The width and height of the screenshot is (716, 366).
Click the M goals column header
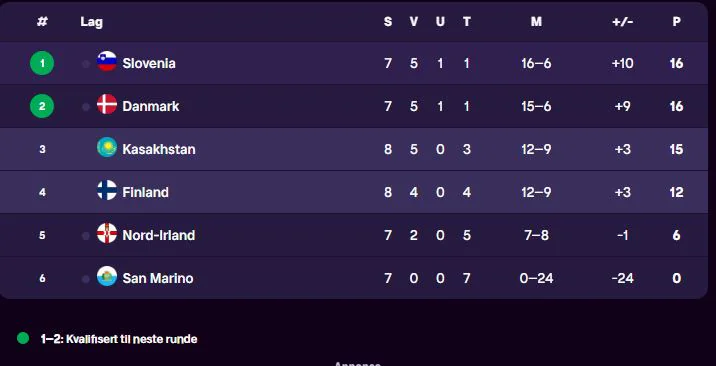[537, 21]
